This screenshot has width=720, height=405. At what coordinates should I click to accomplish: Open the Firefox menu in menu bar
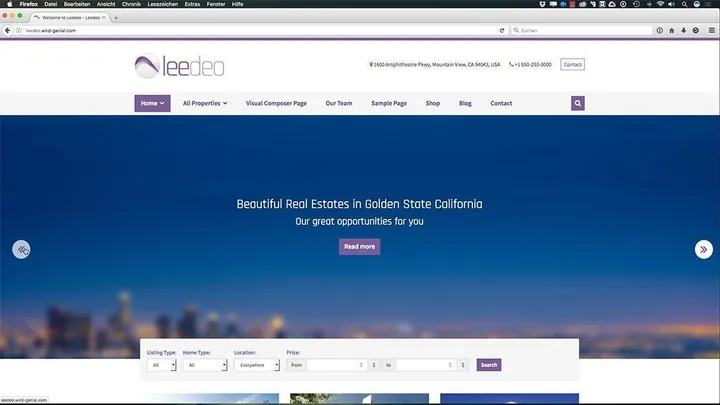pos(28,4)
